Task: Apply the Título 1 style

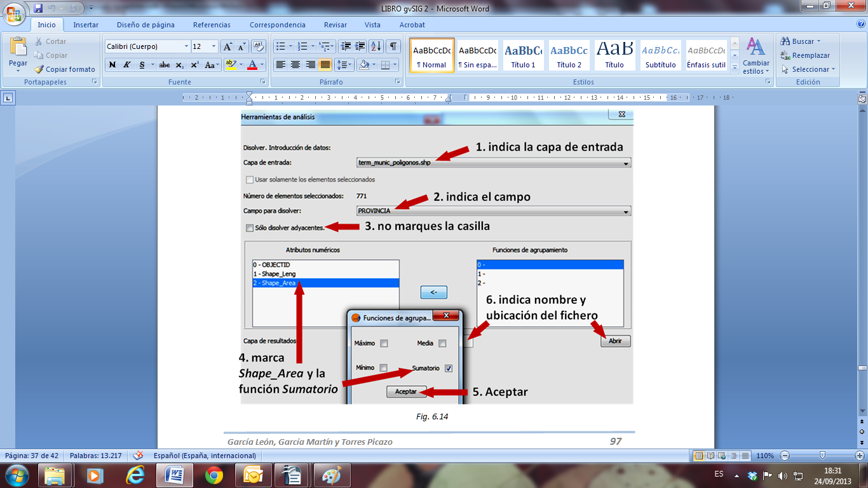Action: (524, 55)
